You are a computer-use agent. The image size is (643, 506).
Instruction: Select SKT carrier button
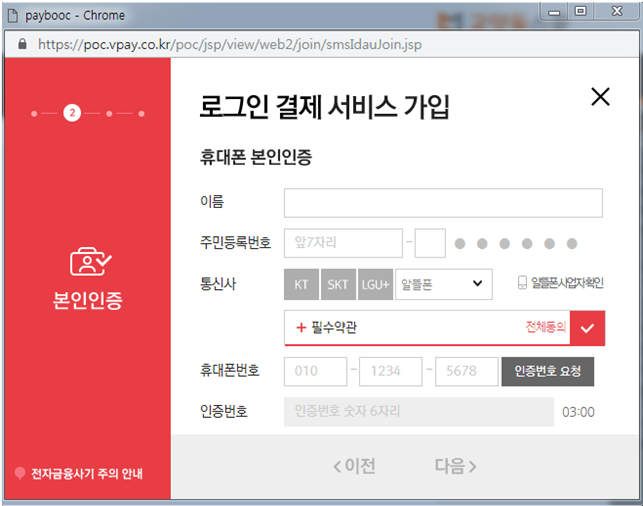pyautogui.click(x=338, y=284)
